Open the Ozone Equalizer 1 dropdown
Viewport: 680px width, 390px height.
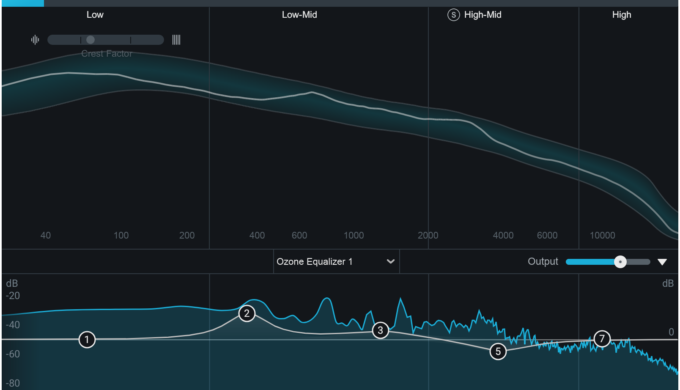(336, 262)
